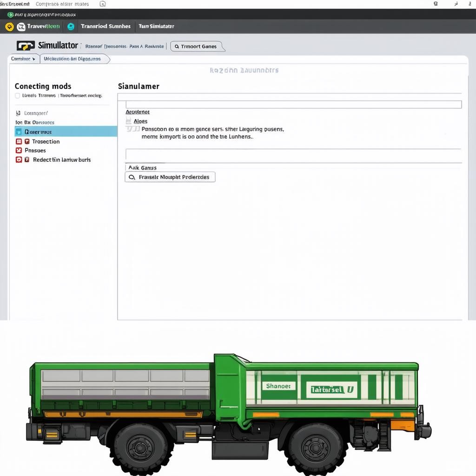Click the icon next to Lounqoers
This screenshot has height=476, width=476.
tap(18, 113)
